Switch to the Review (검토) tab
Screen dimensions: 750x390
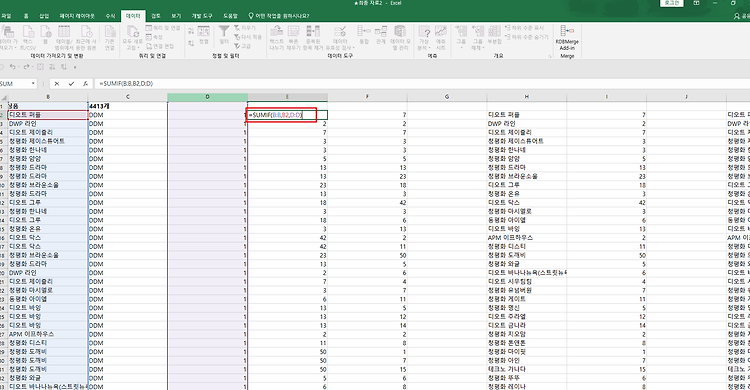(156, 16)
